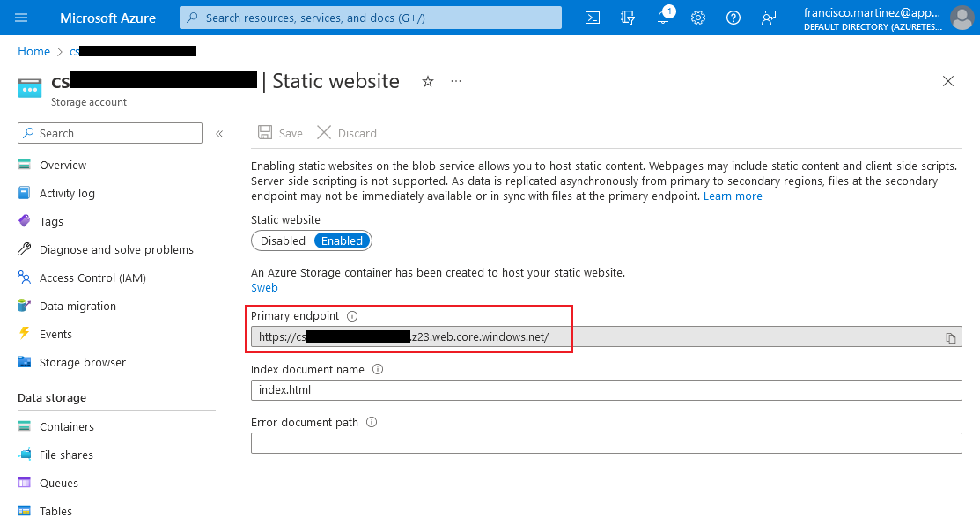Click the Discard button
The width and height of the screenshot is (980, 525).
347,133
